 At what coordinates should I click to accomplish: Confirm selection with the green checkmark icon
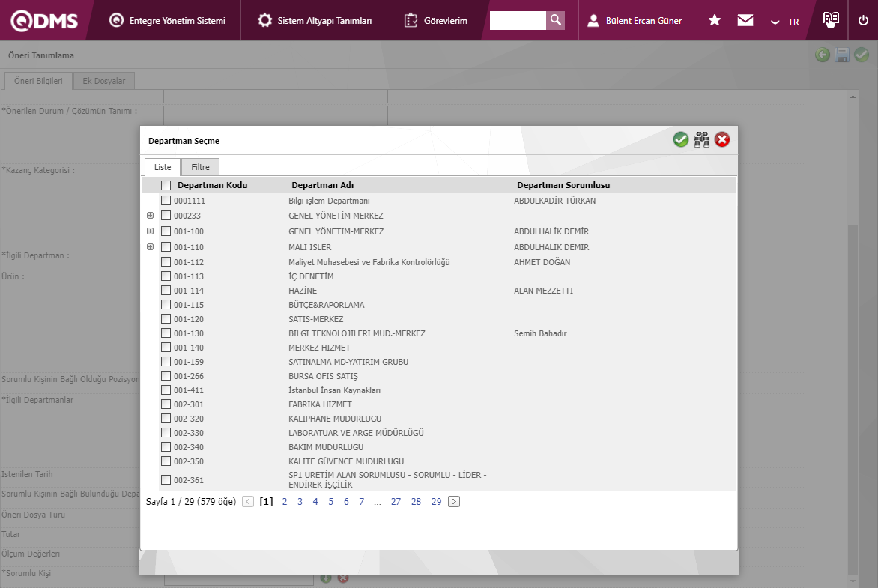[x=680, y=139]
